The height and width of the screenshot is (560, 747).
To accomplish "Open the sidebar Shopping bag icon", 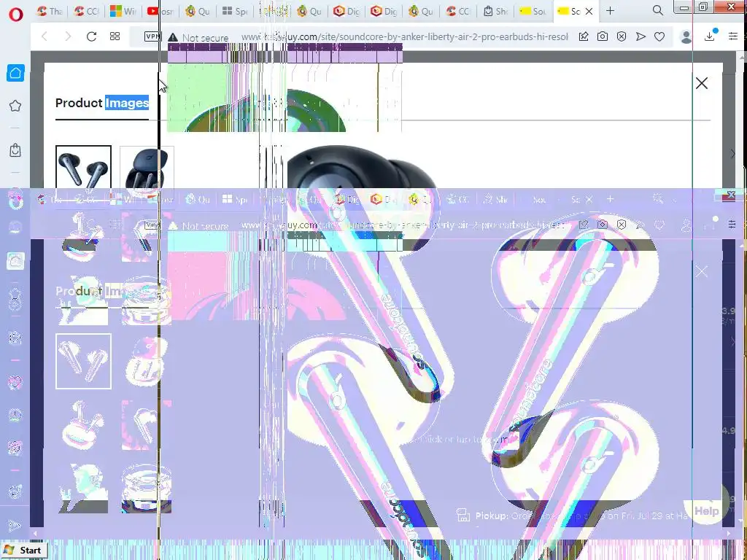I will click(15, 150).
